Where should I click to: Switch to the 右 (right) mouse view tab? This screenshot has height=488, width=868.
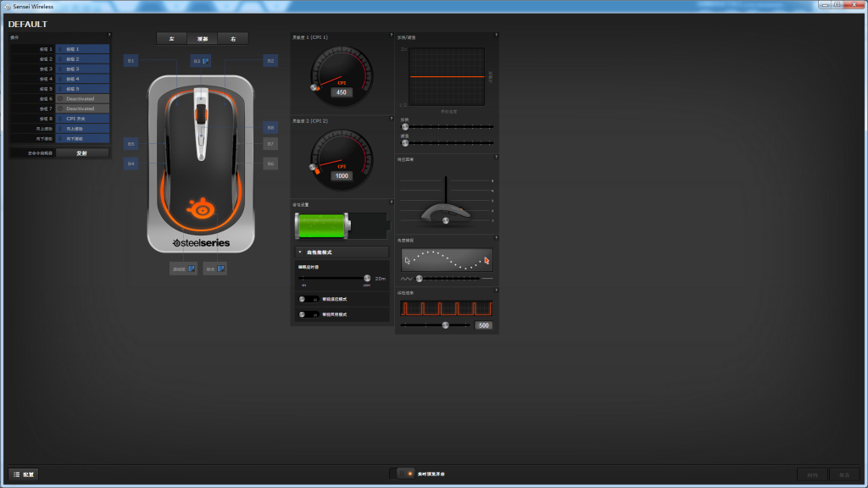pyautogui.click(x=233, y=39)
